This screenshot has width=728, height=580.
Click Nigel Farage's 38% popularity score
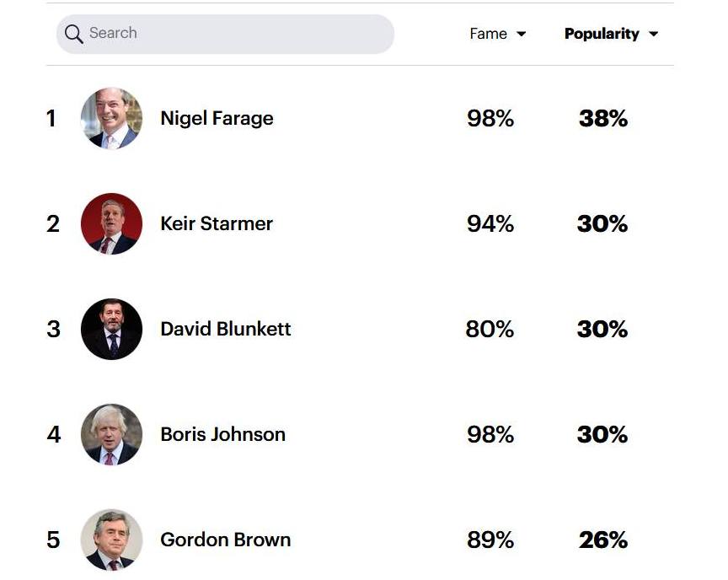tap(602, 119)
